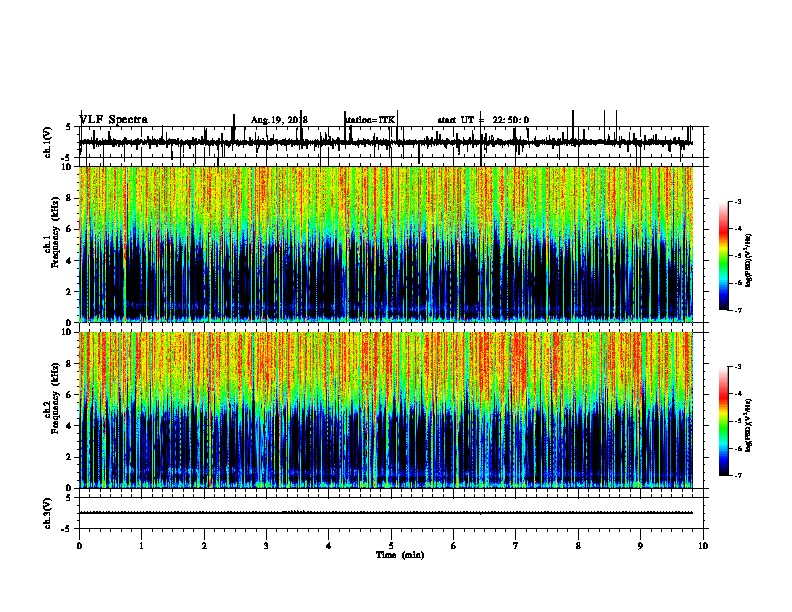Click inside the ch.2 spectrogram panel
This screenshot has width=792, height=612.
386,410
